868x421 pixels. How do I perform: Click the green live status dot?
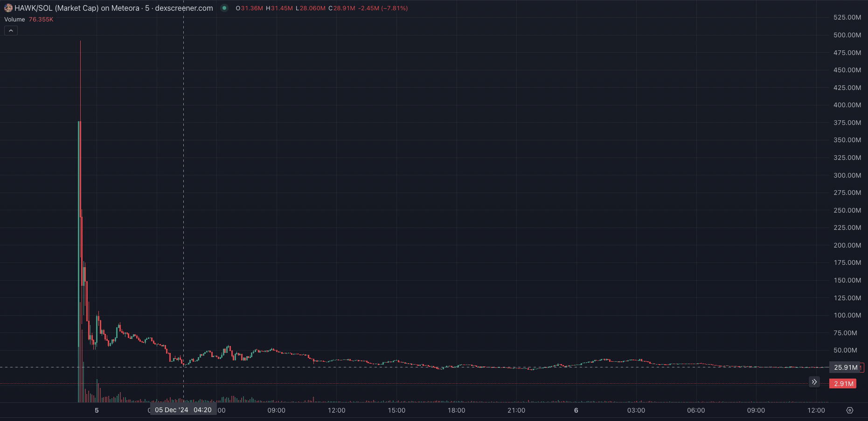[x=224, y=8]
